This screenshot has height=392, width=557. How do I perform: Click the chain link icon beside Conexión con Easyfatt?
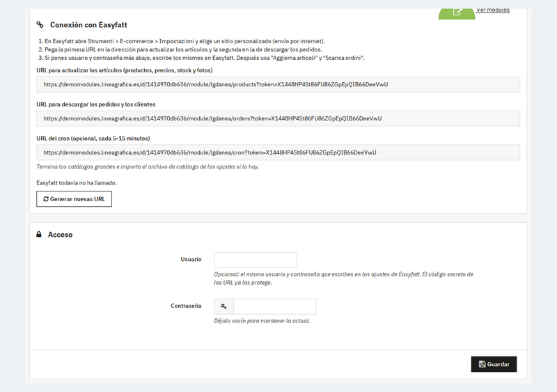(x=40, y=24)
